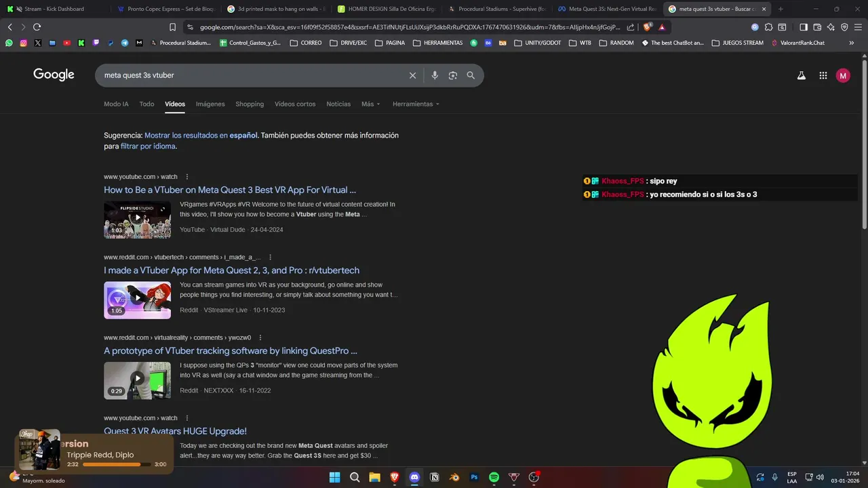Image resolution: width=868 pixels, height=488 pixels.
Task: Open the Brave Shields lion icon
Action: pos(648,27)
